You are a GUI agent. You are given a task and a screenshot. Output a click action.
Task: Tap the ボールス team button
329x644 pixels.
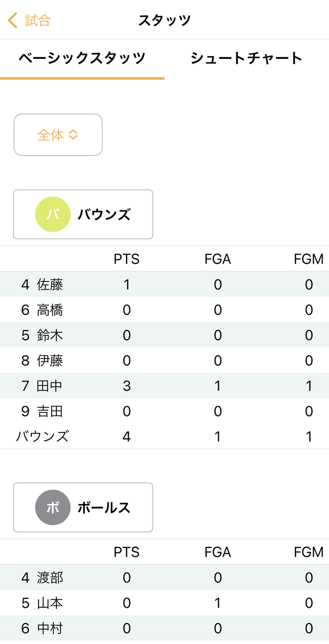pyautogui.click(x=83, y=508)
